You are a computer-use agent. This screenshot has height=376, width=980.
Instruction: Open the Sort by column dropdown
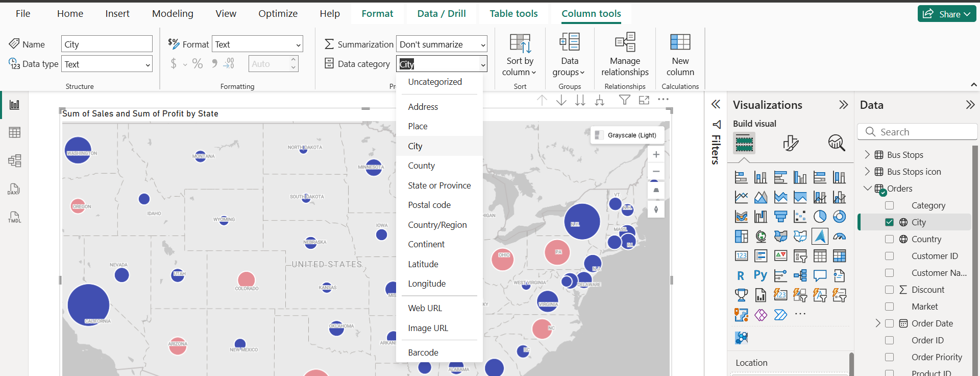(520, 55)
